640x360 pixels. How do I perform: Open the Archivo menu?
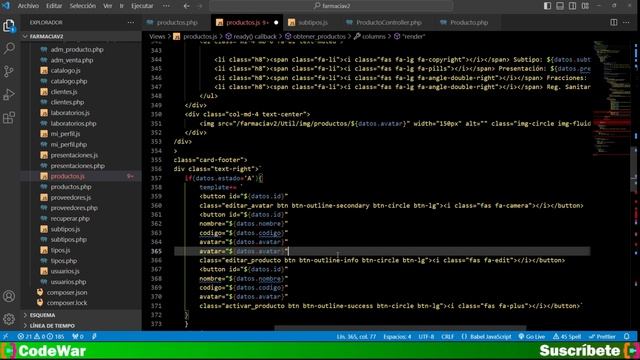point(28,6)
